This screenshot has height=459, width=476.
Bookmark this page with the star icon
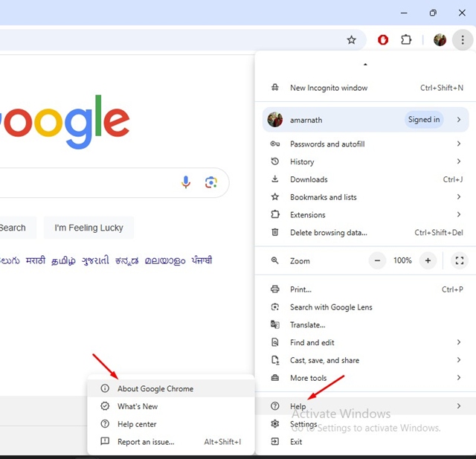[x=351, y=39]
